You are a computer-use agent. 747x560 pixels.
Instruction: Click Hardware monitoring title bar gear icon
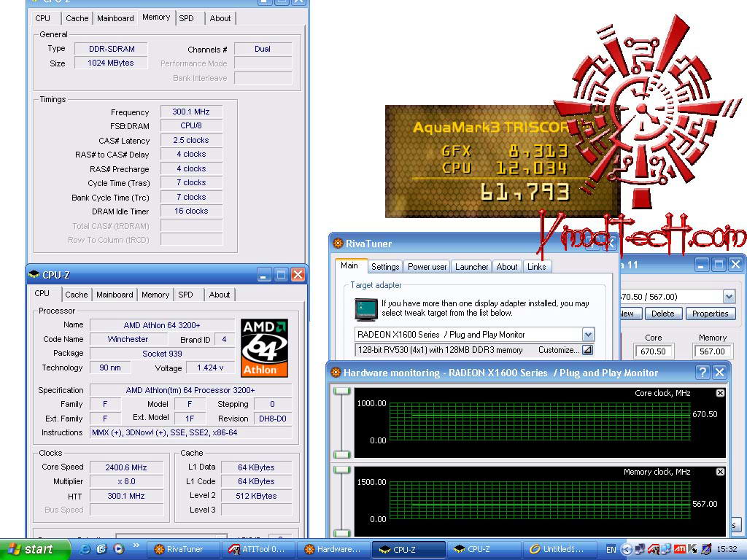click(x=336, y=373)
